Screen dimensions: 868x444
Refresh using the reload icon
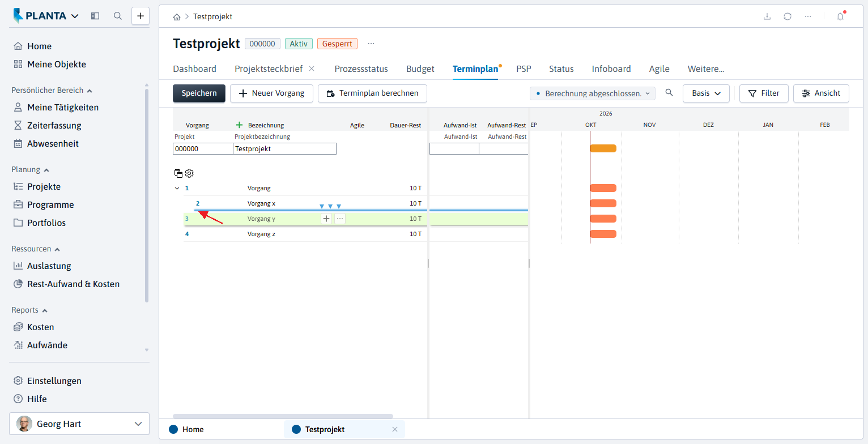pos(788,16)
